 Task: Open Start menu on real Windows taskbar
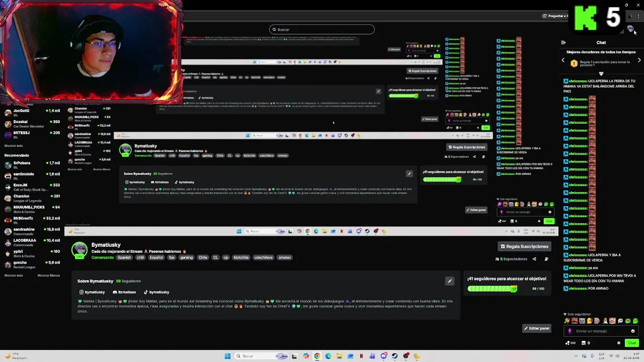[x=227, y=356]
